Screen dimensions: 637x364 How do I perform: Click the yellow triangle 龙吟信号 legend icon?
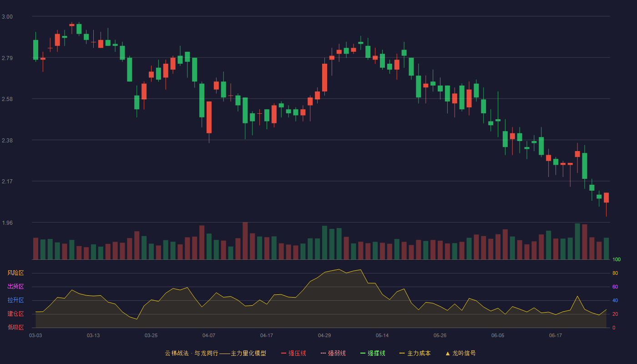(x=448, y=353)
